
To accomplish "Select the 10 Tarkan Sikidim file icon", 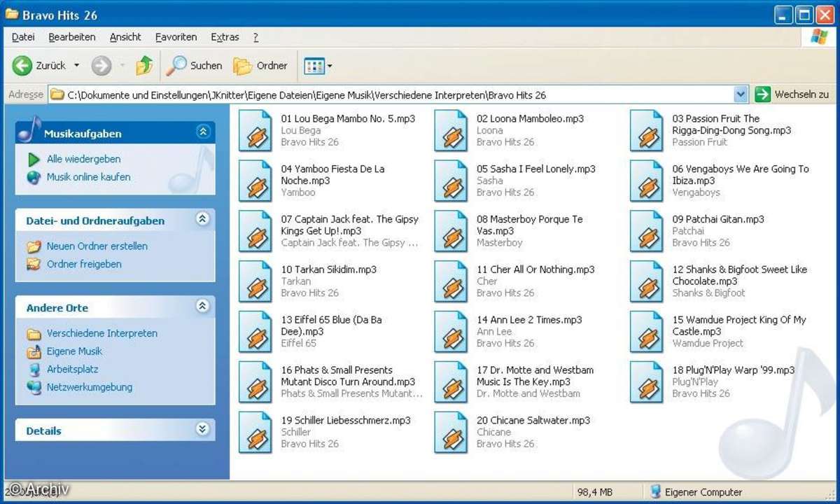I will pyautogui.click(x=255, y=282).
